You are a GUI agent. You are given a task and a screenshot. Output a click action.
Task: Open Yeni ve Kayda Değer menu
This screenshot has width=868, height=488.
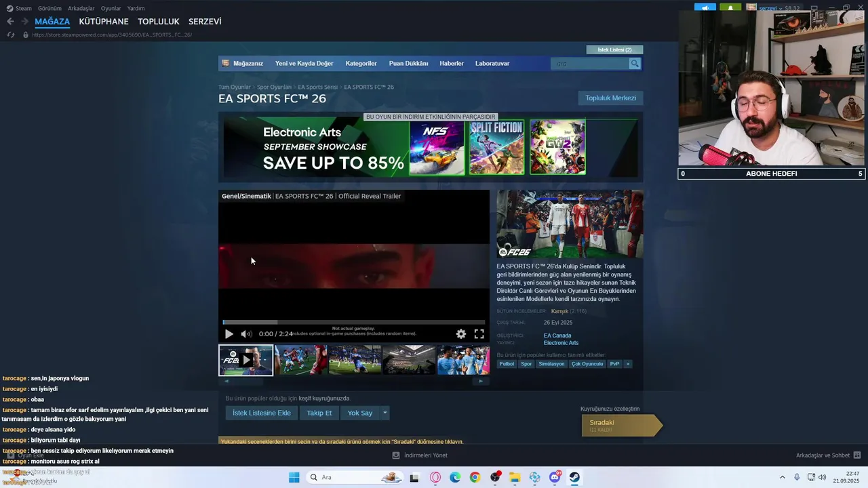click(x=304, y=64)
